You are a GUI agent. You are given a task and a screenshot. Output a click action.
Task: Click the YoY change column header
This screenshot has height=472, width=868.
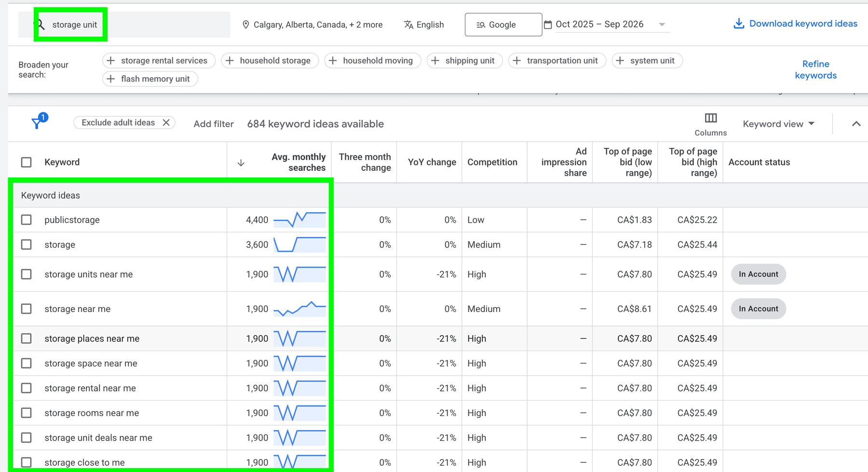[x=432, y=162]
